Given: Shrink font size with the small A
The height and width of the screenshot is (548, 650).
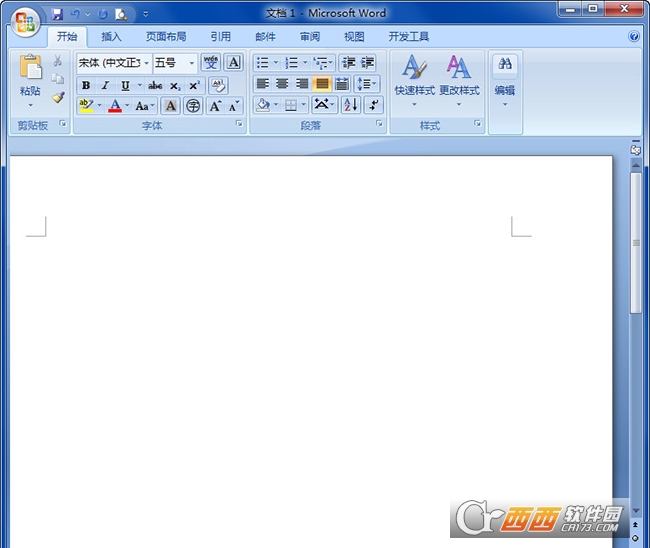Looking at the screenshot, I should click(x=234, y=106).
